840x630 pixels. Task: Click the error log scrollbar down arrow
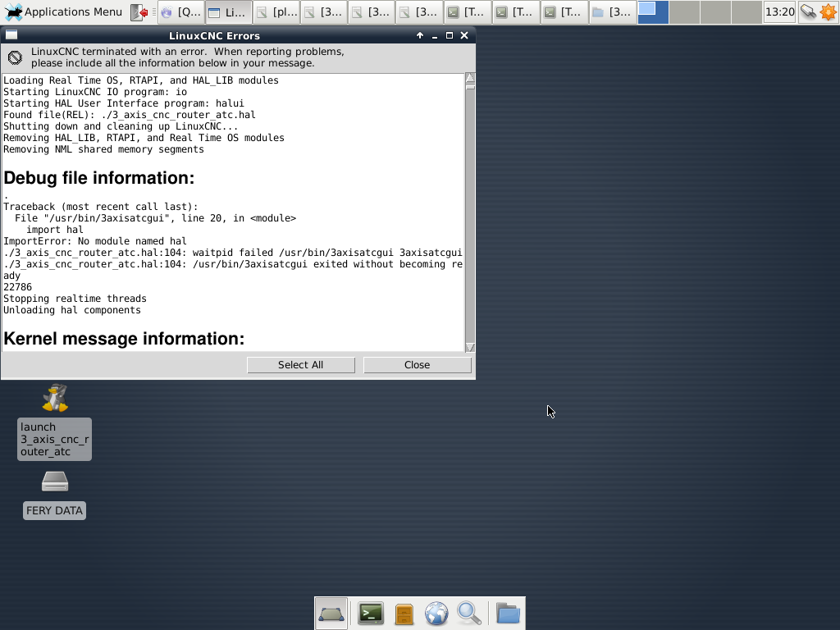pos(470,348)
